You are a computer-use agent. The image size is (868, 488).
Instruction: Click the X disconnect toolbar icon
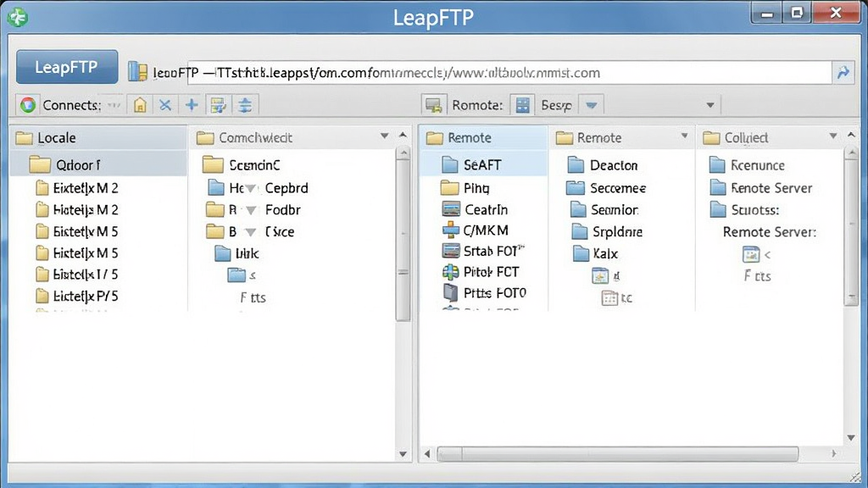(x=165, y=104)
